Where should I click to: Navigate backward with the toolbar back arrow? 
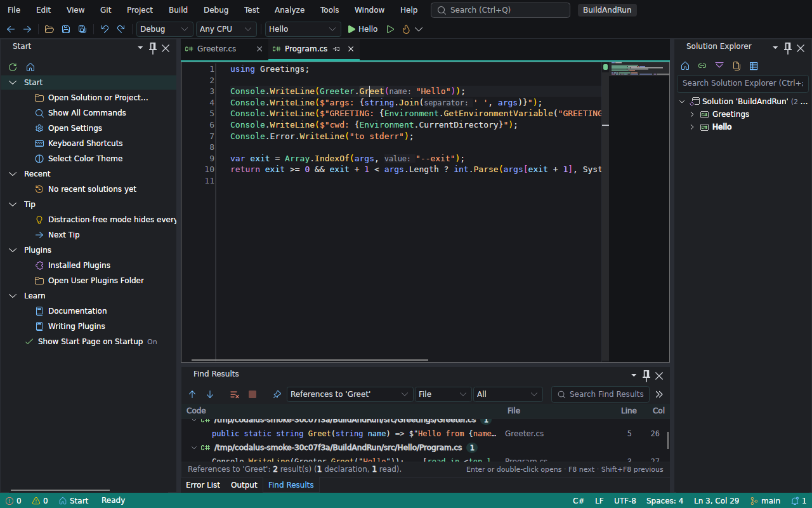pyautogui.click(x=11, y=29)
